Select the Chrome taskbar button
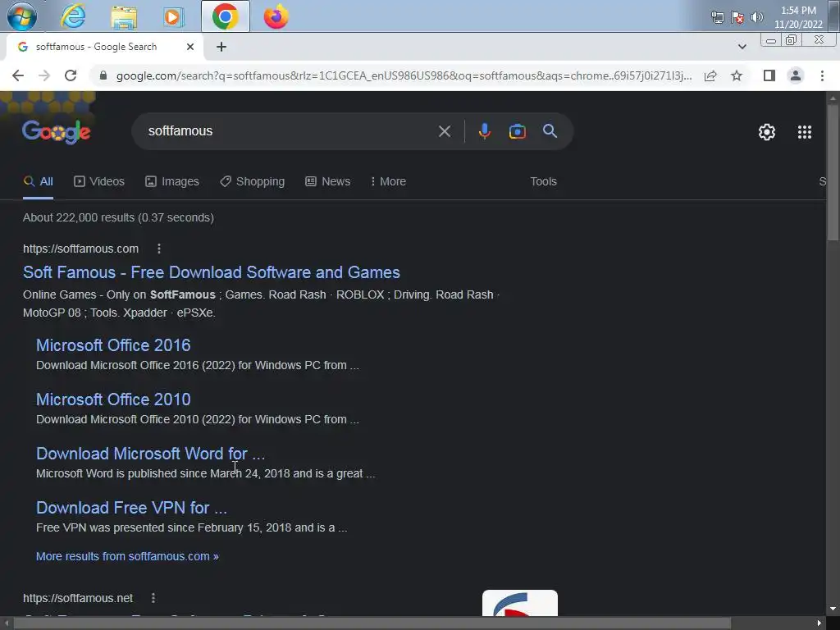The width and height of the screenshot is (840, 630). [225, 16]
